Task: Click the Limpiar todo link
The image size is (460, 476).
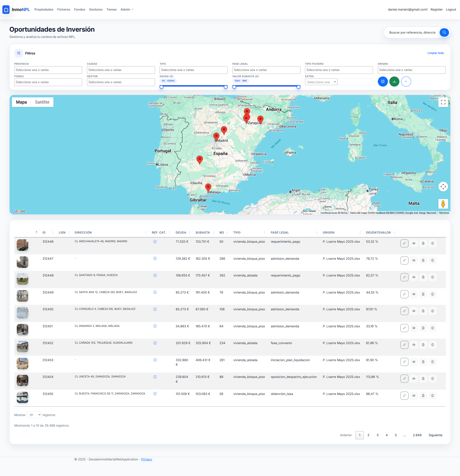Action: [x=436, y=53]
